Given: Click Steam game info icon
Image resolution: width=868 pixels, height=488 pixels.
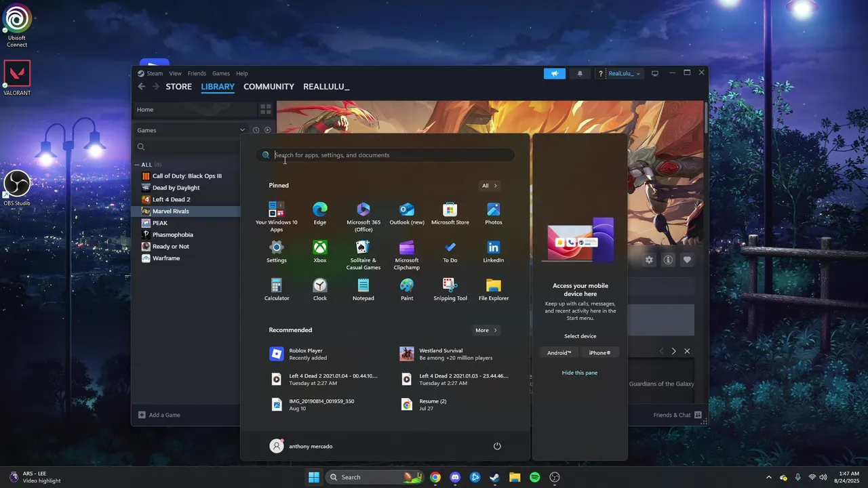Looking at the screenshot, I should pyautogui.click(x=668, y=260).
